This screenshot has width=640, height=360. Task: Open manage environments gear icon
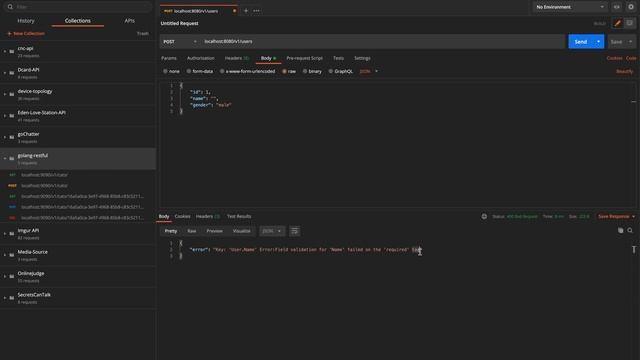tap(631, 7)
